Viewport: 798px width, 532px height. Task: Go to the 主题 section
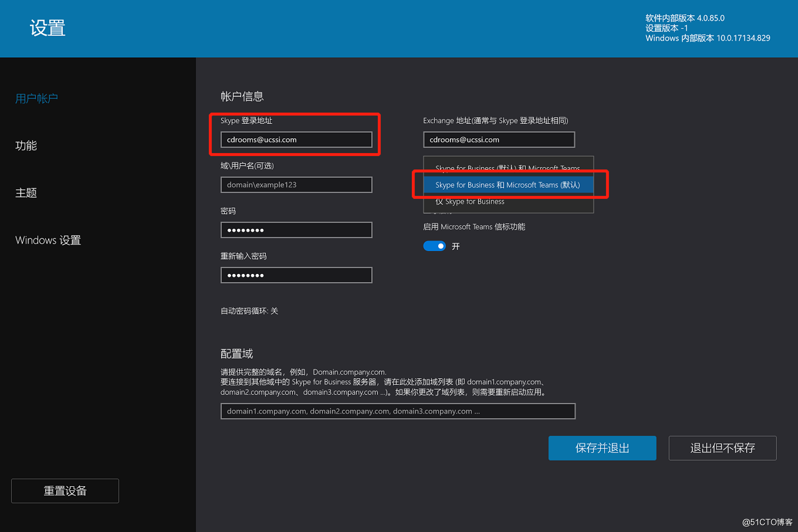pos(26,193)
